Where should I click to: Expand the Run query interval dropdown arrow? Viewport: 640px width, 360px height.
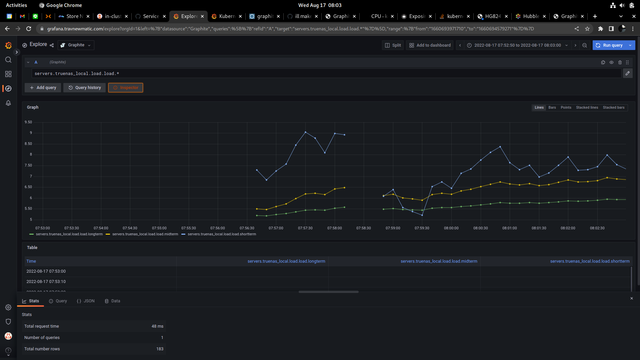pyautogui.click(x=631, y=45)
